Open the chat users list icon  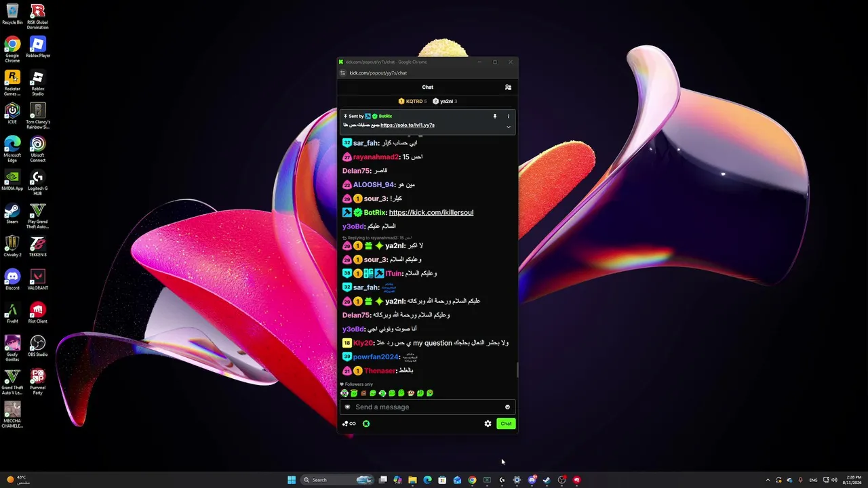[508, 87]
